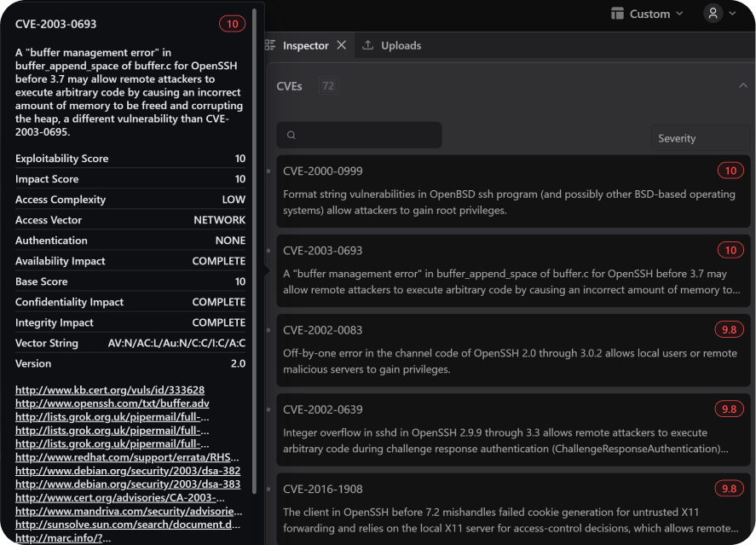This screenshot has height=545, width=756.
Task: Click the 9.8 badge on CVE-2002-0083
Action: (729, 329)
